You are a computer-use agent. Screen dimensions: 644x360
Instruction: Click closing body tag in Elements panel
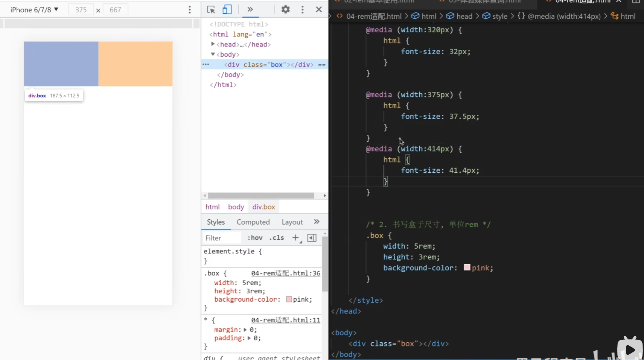(230, 75)
